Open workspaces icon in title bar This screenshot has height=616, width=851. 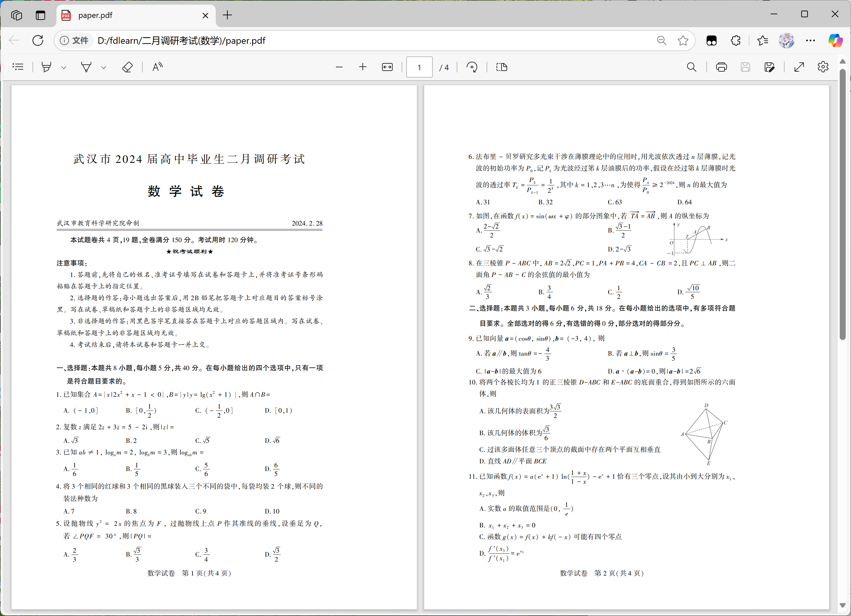pyautogui.click(x=17, y=15)
